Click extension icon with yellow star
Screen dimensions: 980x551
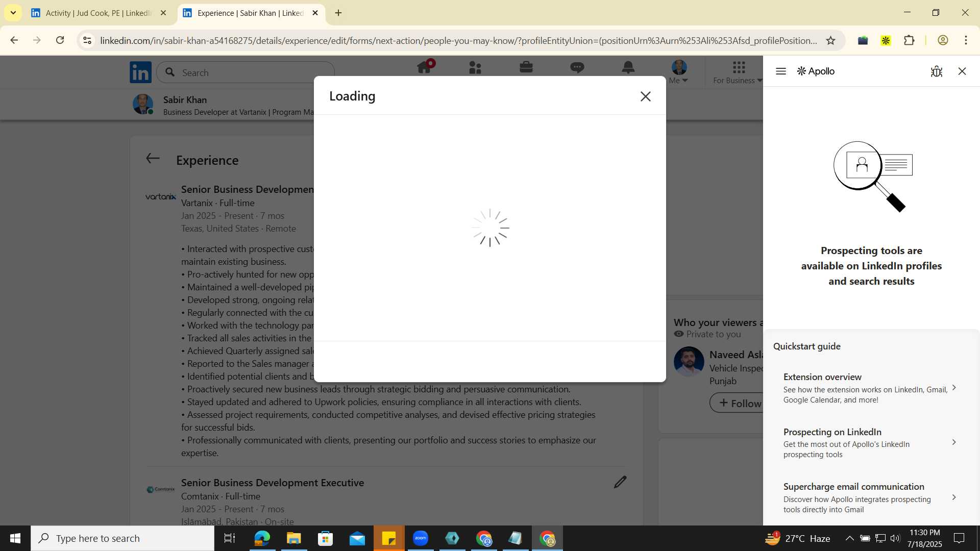click(x=886, y=40)
